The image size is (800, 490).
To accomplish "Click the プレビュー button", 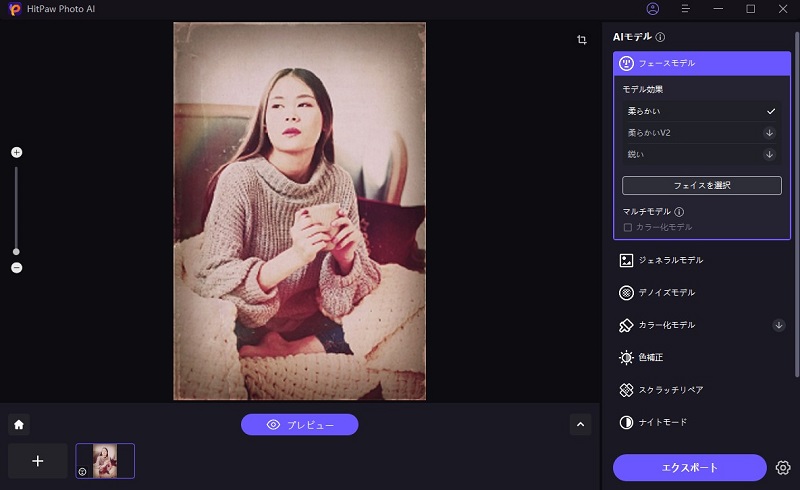I will [299, 425].
